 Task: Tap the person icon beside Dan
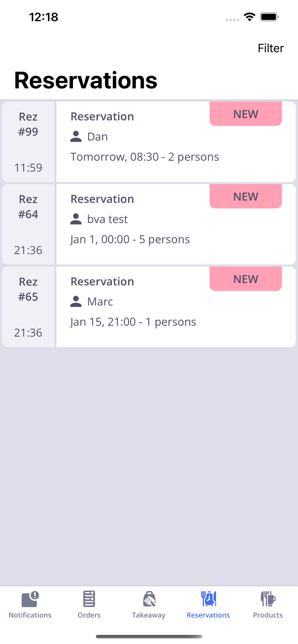tap(76, 137)
